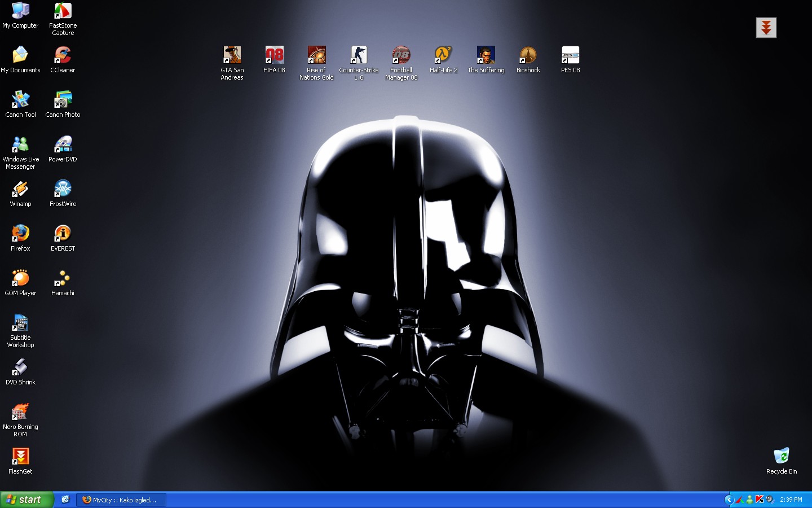This screenshot has height=508, width=812.
Task: Switch to the MyCity Firefox taskbar button
Action: [121, 500]
